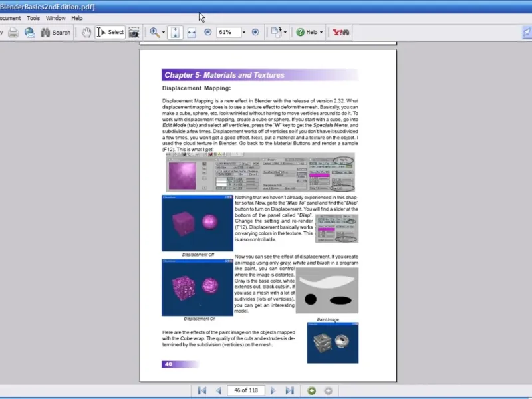Click the Snapshot camera tool
Image resolution: width=532 pixels, height=399 pixels.
point(134,32)
